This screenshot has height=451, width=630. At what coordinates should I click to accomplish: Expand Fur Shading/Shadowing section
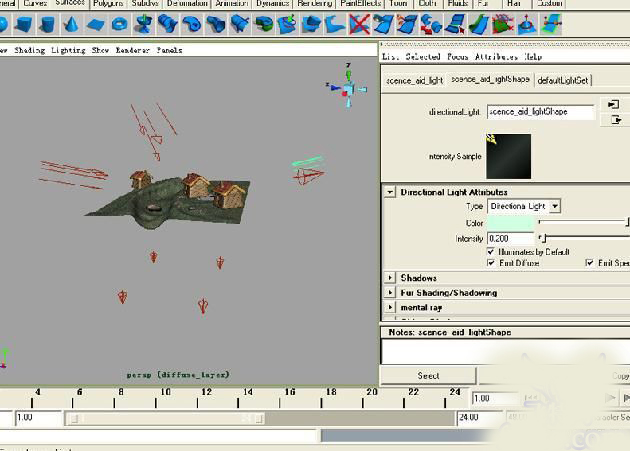tap(390, 293)
